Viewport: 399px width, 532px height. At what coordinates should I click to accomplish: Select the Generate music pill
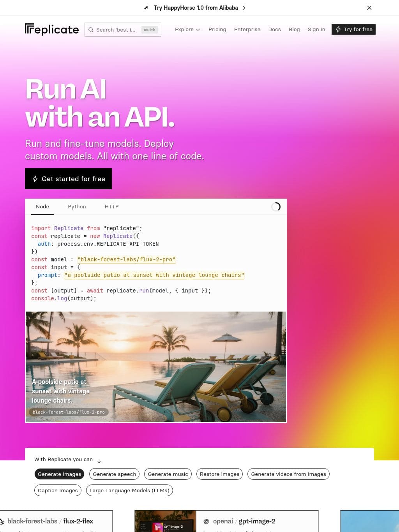tap(168, 474)
